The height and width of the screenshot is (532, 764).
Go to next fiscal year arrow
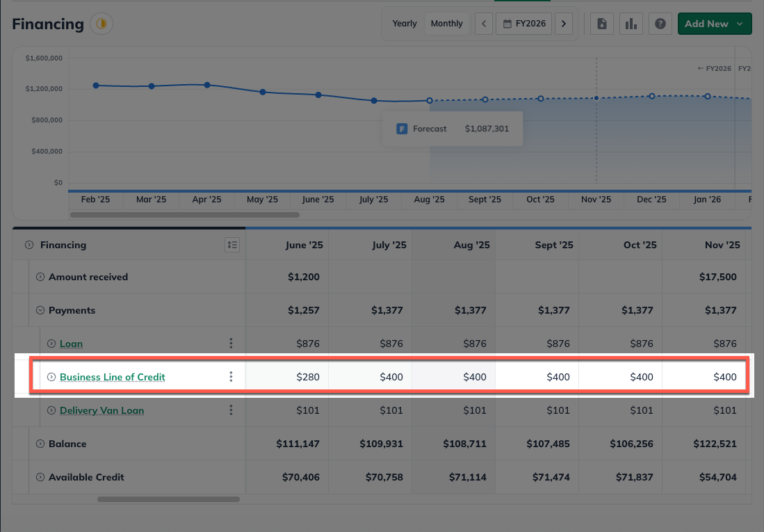(x=564, y=24)
